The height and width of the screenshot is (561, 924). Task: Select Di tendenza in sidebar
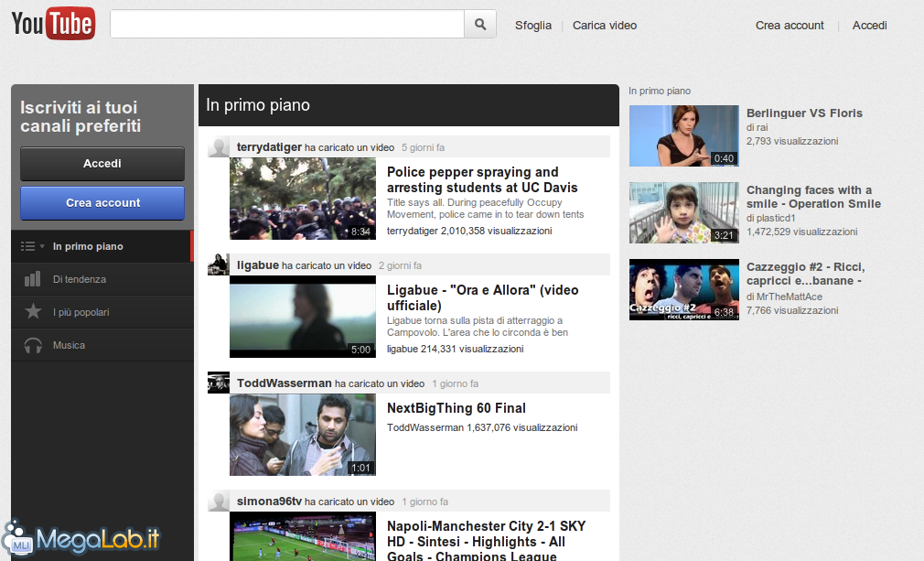pos(102,279)
